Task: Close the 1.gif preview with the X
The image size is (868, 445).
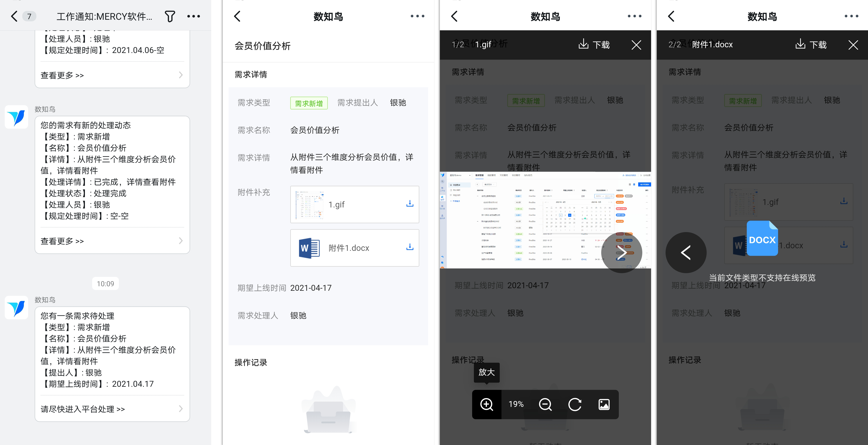Action: click(x=636, y=45)
